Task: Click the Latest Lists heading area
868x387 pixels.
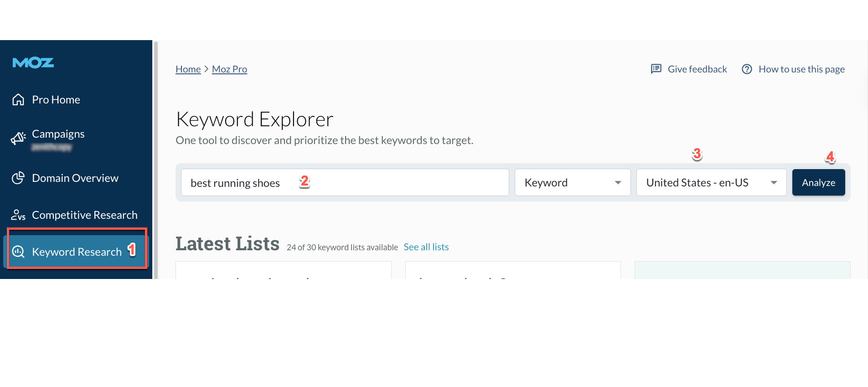Action: point(227,243)
